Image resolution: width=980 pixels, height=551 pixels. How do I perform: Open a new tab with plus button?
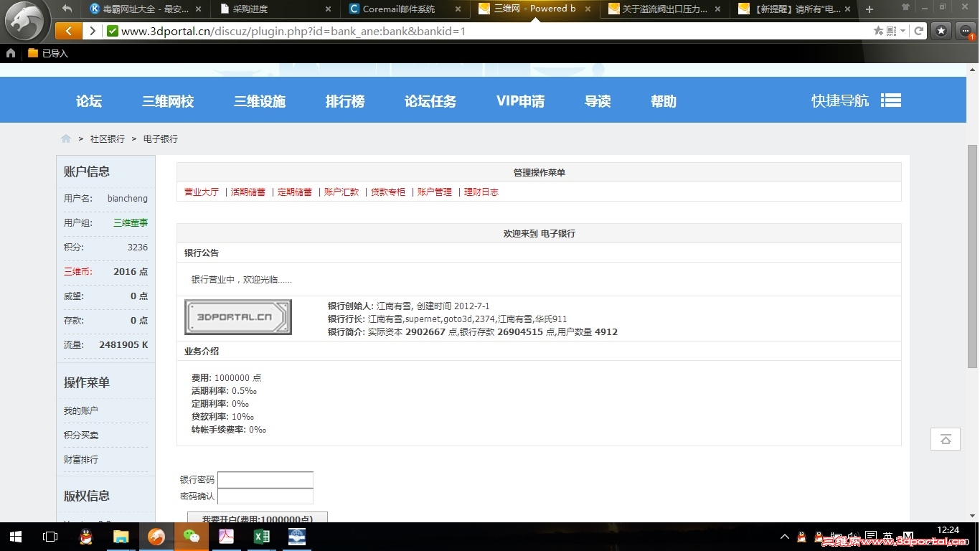click(870, 9)
